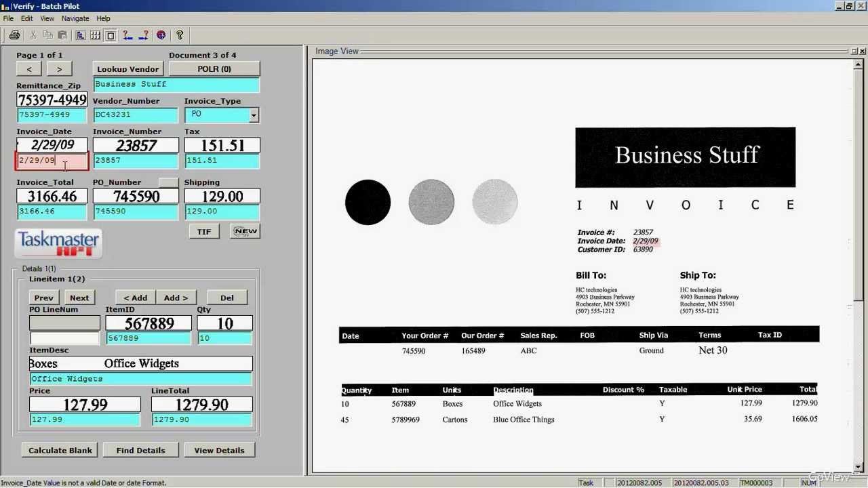Open the Edit menu
The image size is (868, 488).
click(26, 18)
